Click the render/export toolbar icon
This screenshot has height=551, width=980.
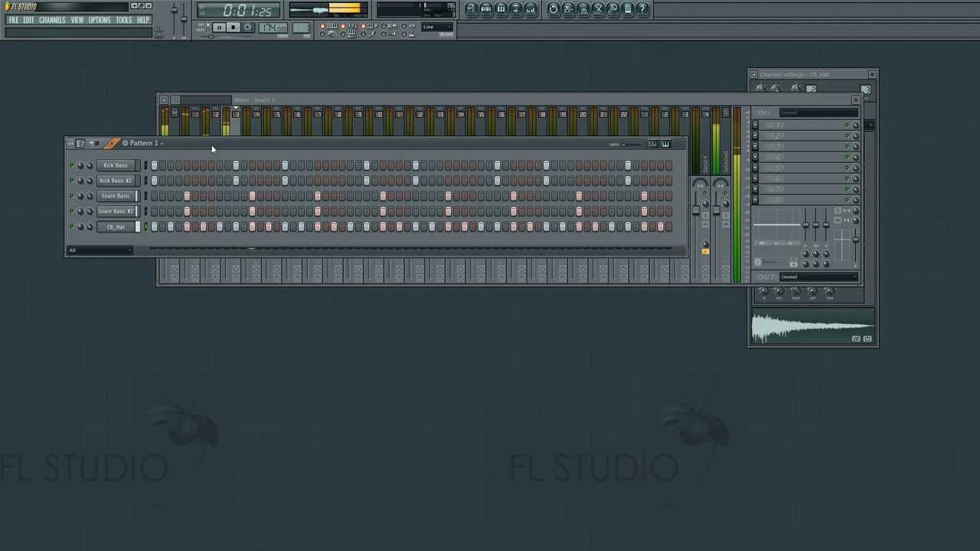pyautogui.click(x=583, y=9)
